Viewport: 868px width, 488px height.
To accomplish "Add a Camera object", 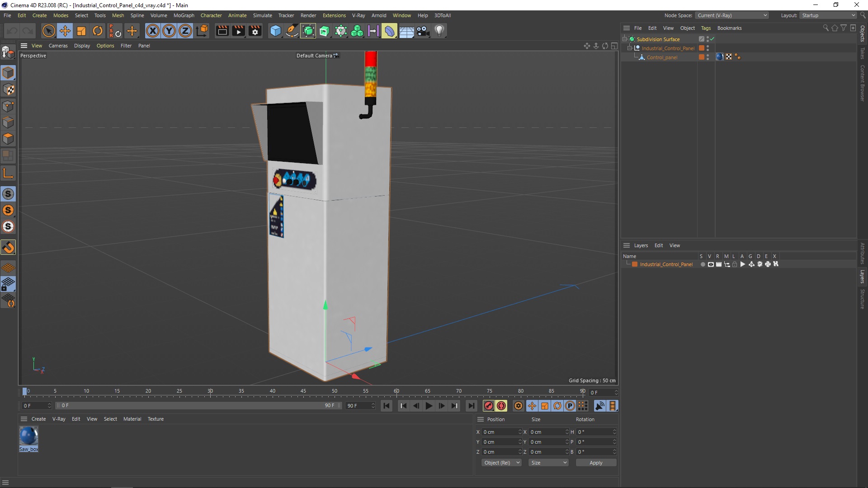I will point(423,31).
